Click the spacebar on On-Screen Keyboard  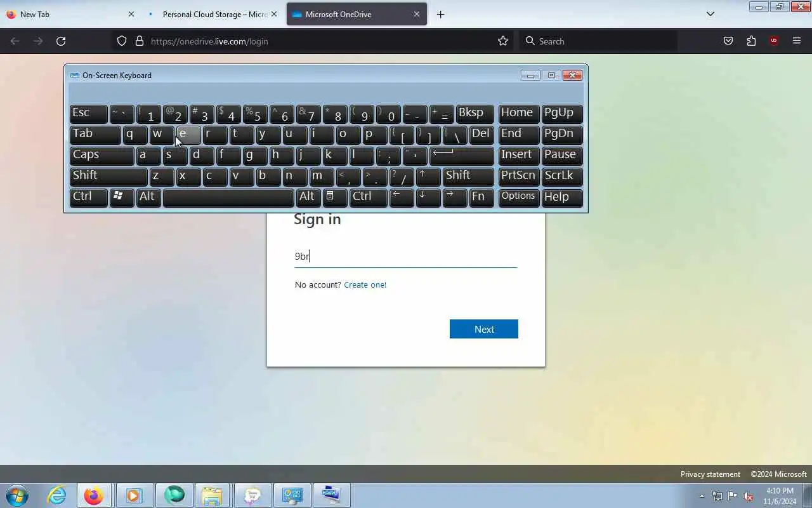[228, 197]
